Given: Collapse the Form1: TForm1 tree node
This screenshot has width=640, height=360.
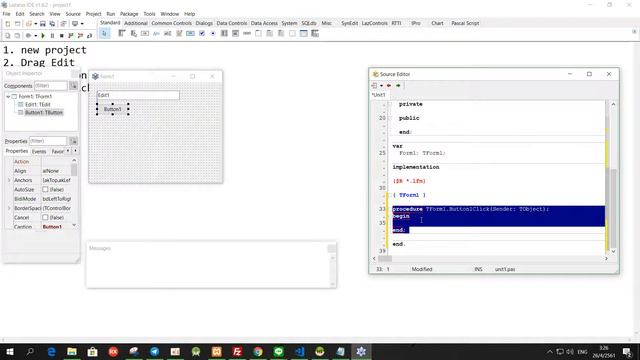Looking at the screenshot, I should click(x=8, y=96).
